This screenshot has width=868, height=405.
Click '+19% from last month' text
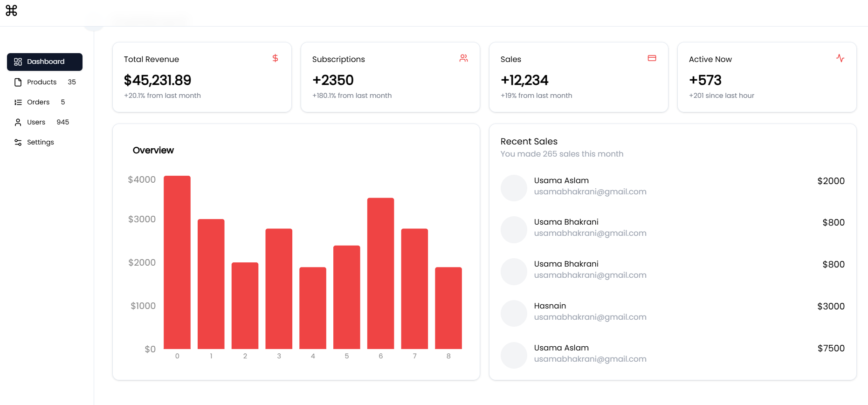coord(536,96)
